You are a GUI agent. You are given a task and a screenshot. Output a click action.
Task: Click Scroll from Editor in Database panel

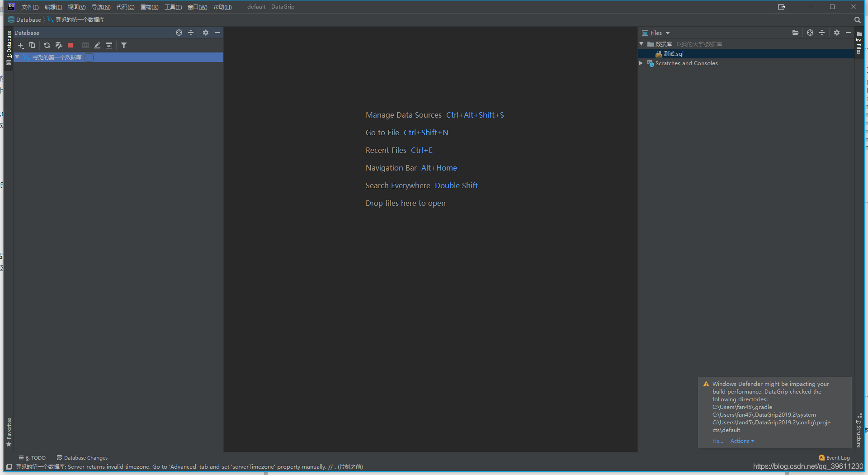[x=179, y=33]
